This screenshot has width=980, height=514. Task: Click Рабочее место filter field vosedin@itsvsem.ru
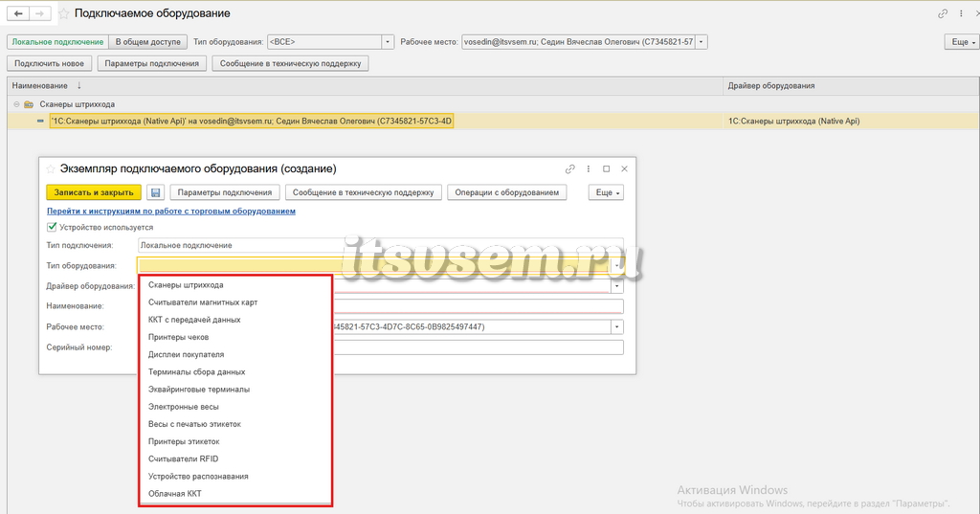point(578,42)
